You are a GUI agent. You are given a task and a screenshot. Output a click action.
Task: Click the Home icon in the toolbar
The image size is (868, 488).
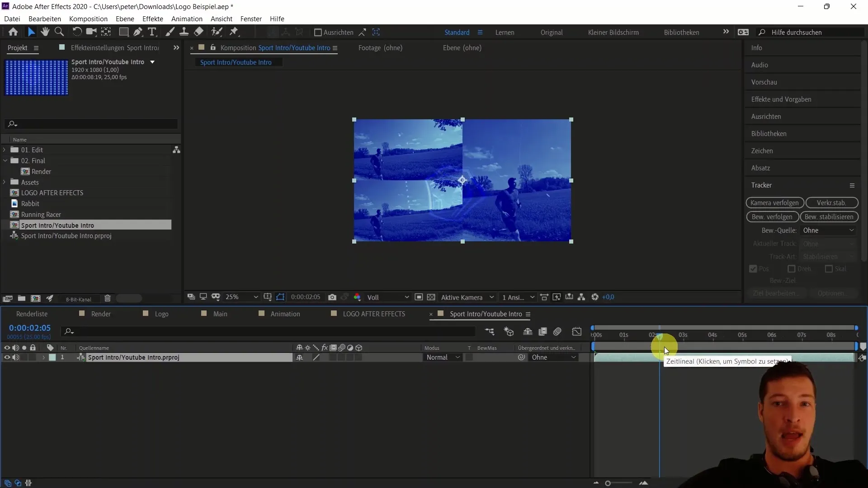tap(13, 32)
